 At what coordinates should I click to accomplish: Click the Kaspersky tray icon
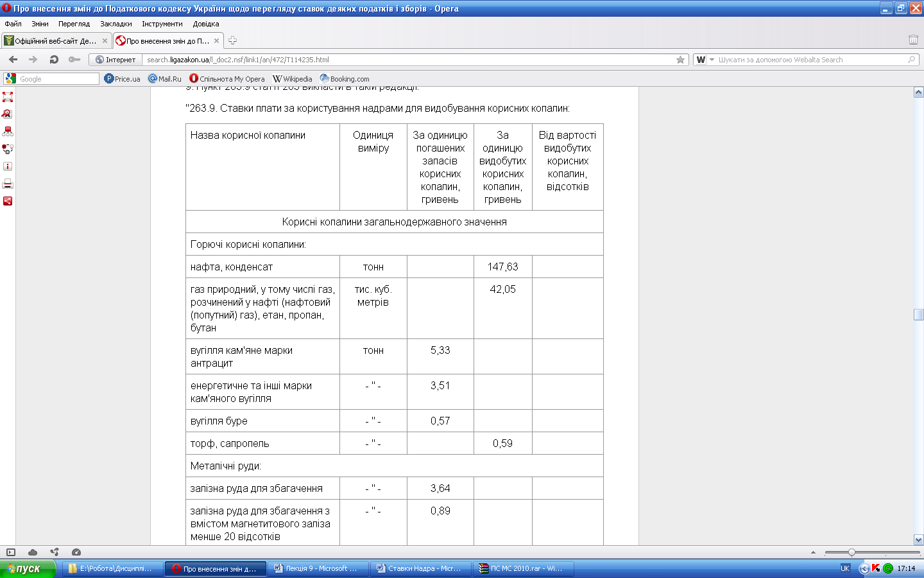tap(876, 568)
